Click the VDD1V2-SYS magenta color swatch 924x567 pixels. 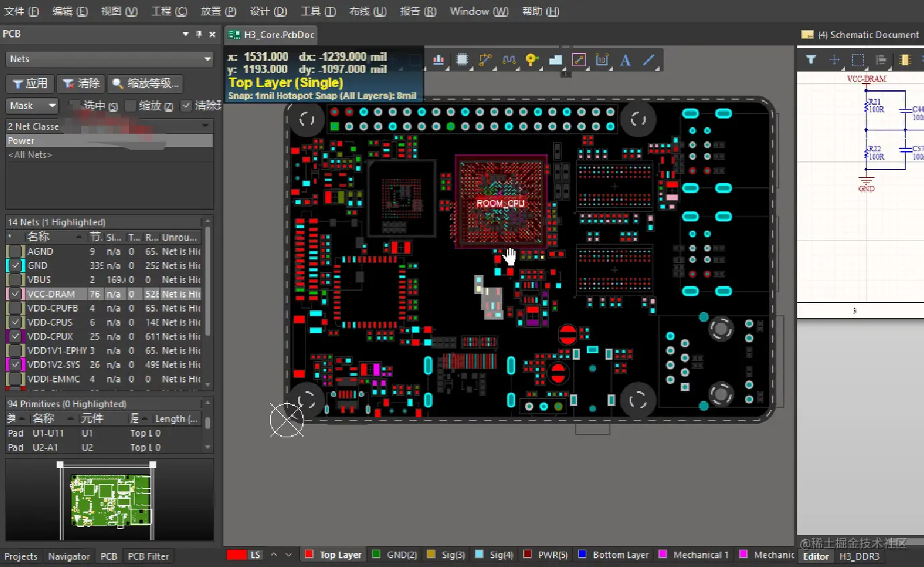click(15, 364)
